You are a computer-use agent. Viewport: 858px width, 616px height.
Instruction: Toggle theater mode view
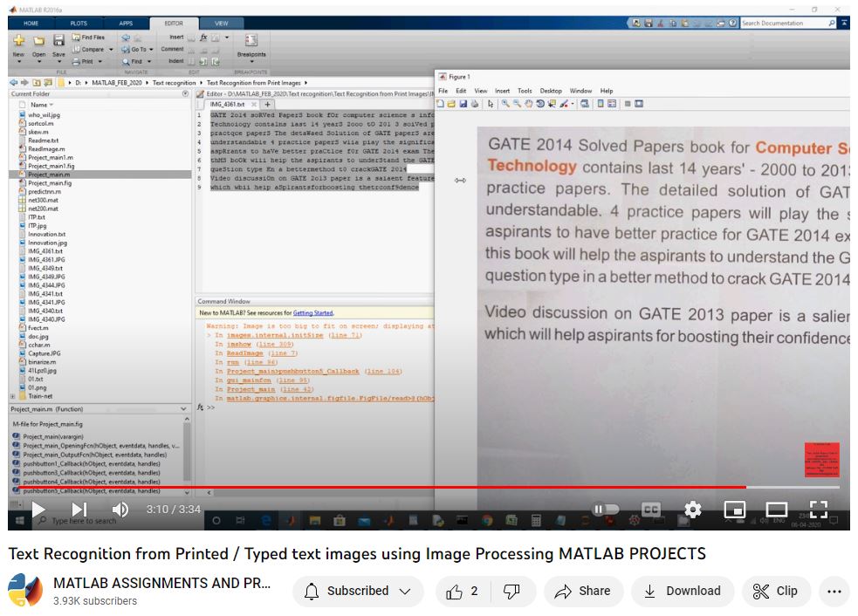[776, 509]
